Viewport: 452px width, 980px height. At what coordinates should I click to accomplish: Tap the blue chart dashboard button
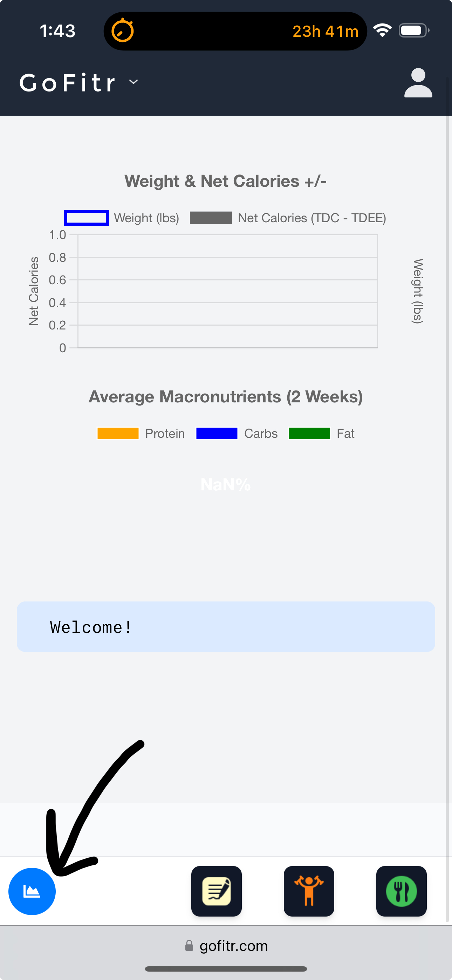(32, 891)
